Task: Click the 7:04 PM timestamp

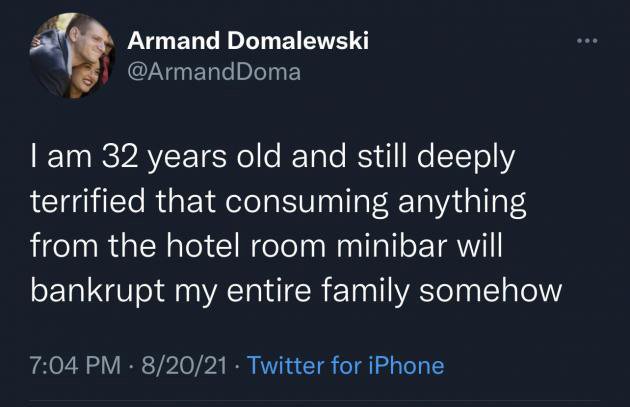Action: [x=76, y=365]
